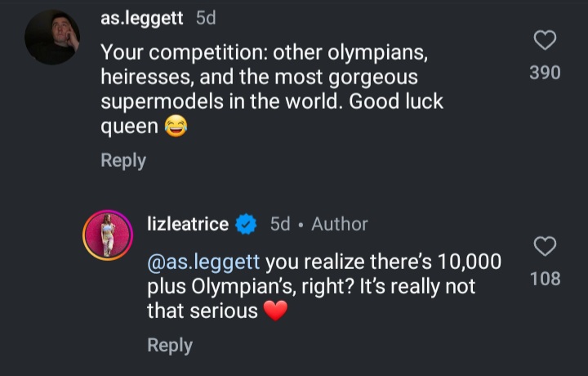Click the "Your competition: other olympians" comment text
This screenshot has width=588, height=376.
264,52
